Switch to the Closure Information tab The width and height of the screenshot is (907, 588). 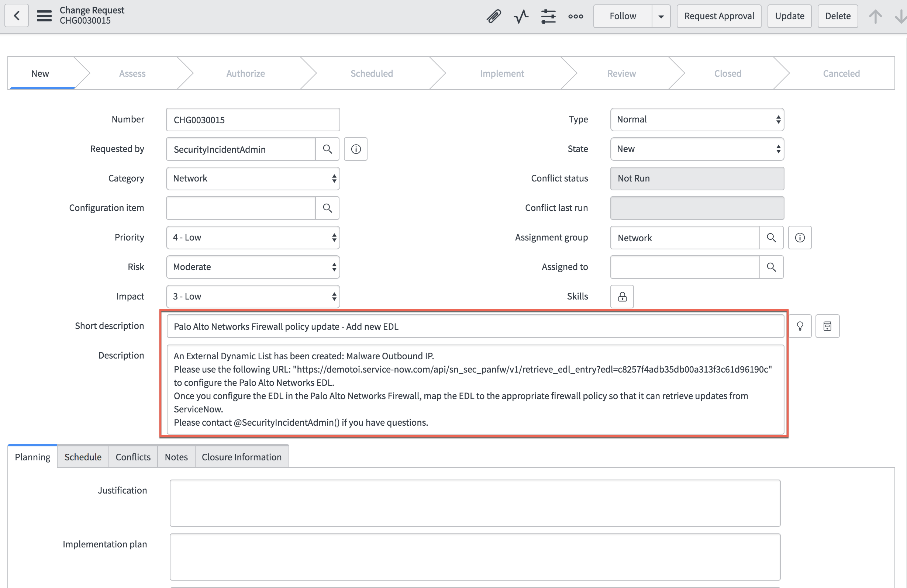pos(242,457)
